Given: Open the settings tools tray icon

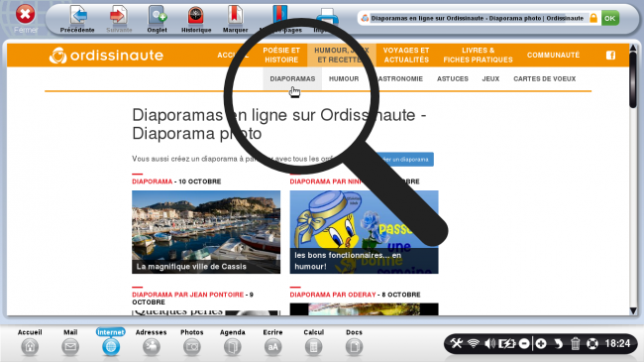Looking at the screenshot, I should pyautogui.click(x=456, y=343).
